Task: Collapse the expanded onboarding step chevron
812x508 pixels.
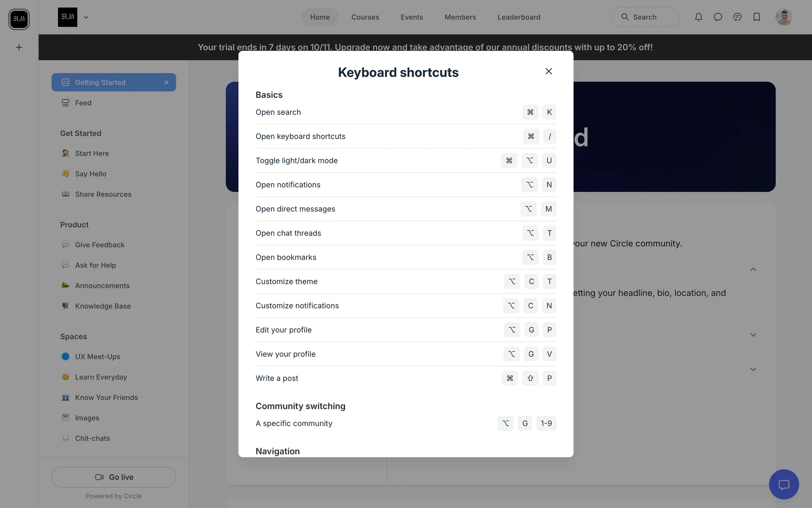Action: pyautogui.click(x=753, y=269)
